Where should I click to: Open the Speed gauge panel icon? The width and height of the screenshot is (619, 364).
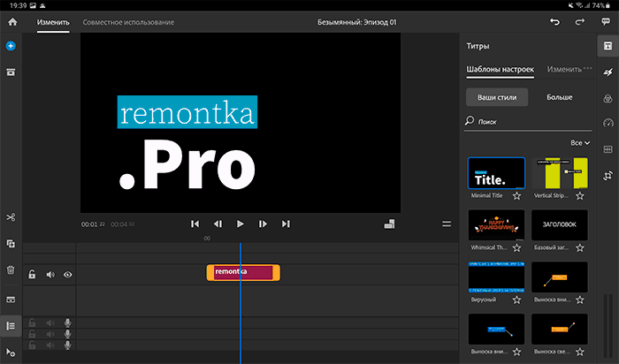(x=608, y=123)
